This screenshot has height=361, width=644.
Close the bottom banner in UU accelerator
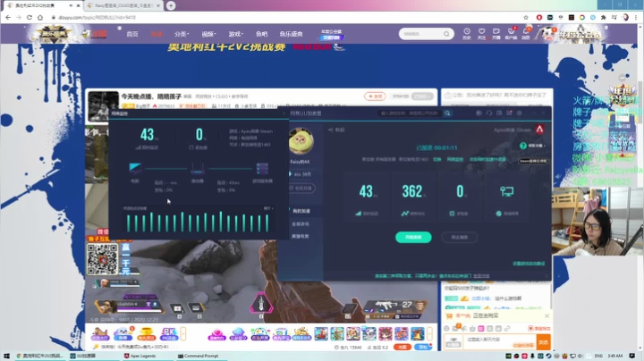pos(547,276)
